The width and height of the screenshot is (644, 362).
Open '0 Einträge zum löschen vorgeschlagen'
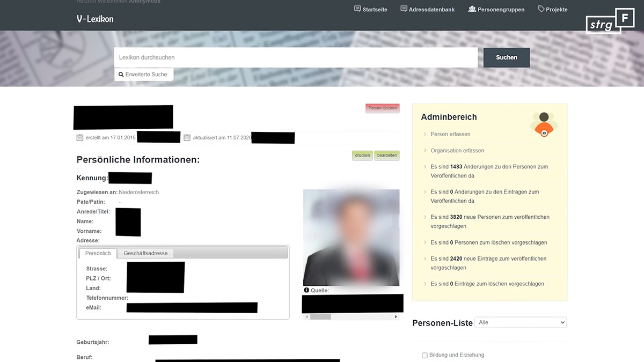[x=487, y=284]
